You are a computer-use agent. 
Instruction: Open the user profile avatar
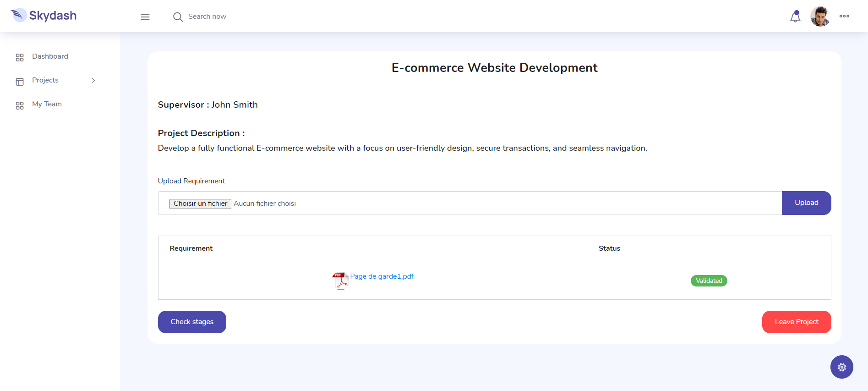pos(820,17)
